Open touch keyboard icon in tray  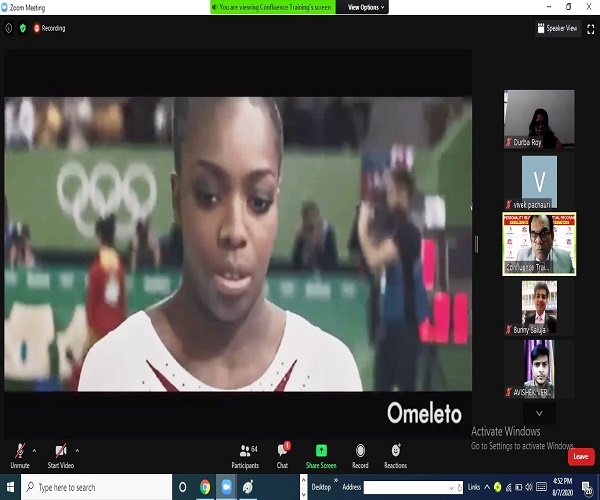(x=541, y=487)
